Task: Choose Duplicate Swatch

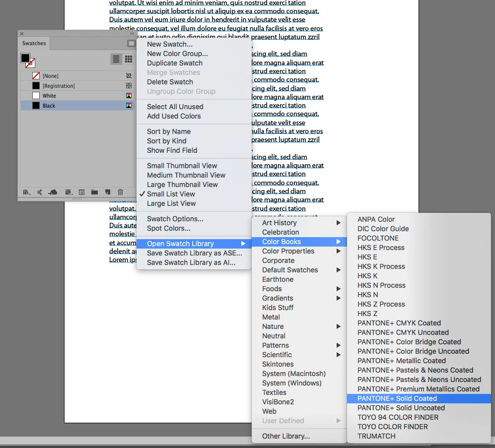Action: (194, 63)
